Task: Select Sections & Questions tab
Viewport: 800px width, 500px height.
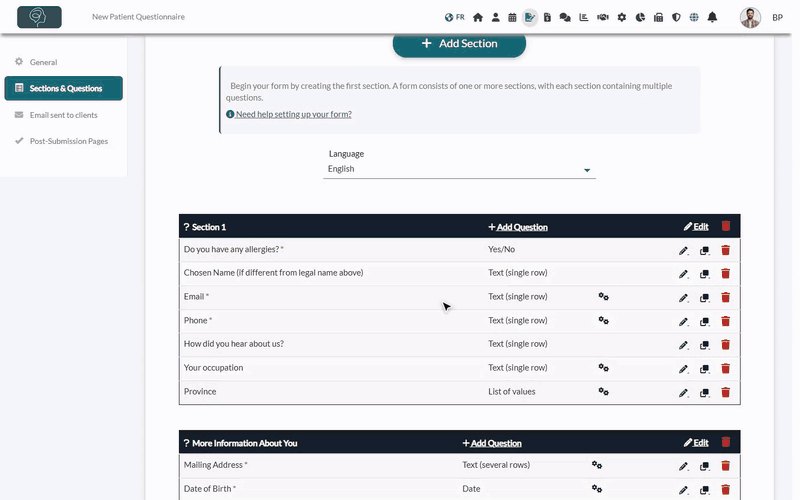Action: click(64, 88)
